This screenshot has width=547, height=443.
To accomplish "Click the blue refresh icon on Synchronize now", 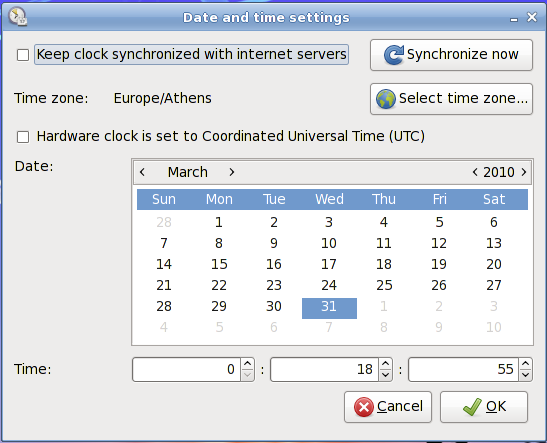I will (x=394, y=55).
